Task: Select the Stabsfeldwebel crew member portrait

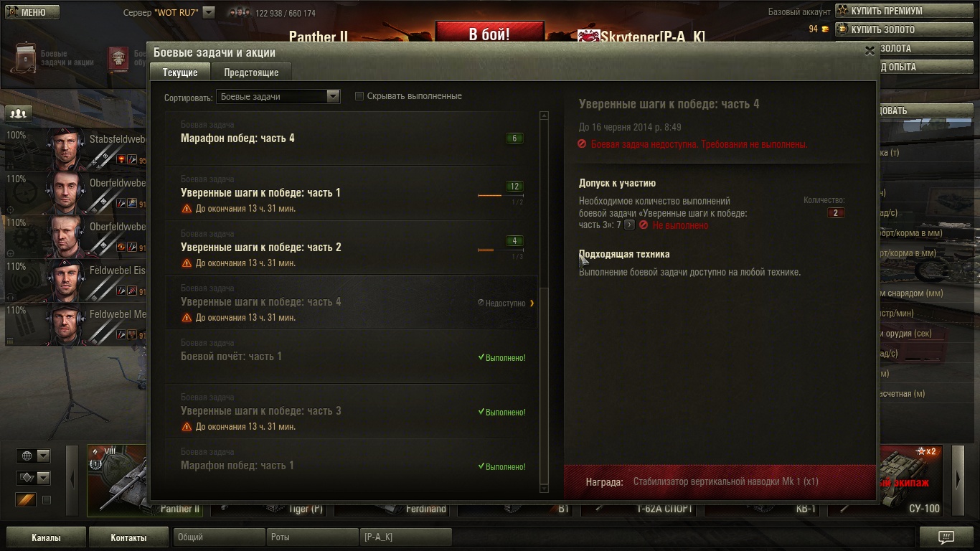Action: 66,149
